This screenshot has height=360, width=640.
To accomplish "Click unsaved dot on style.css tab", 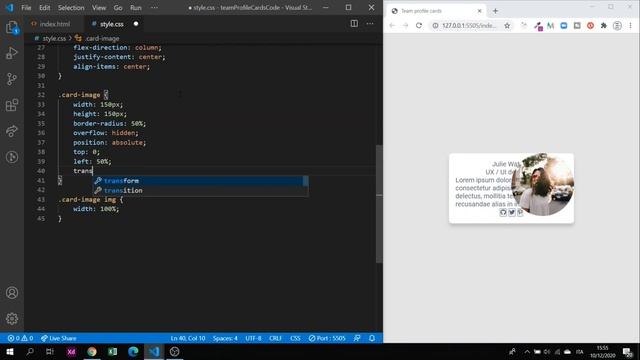I will click(136, 24).
